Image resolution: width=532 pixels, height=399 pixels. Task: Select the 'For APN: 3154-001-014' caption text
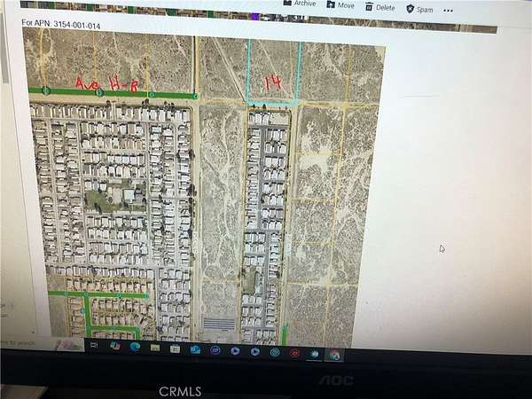click(x=61, y=25)
